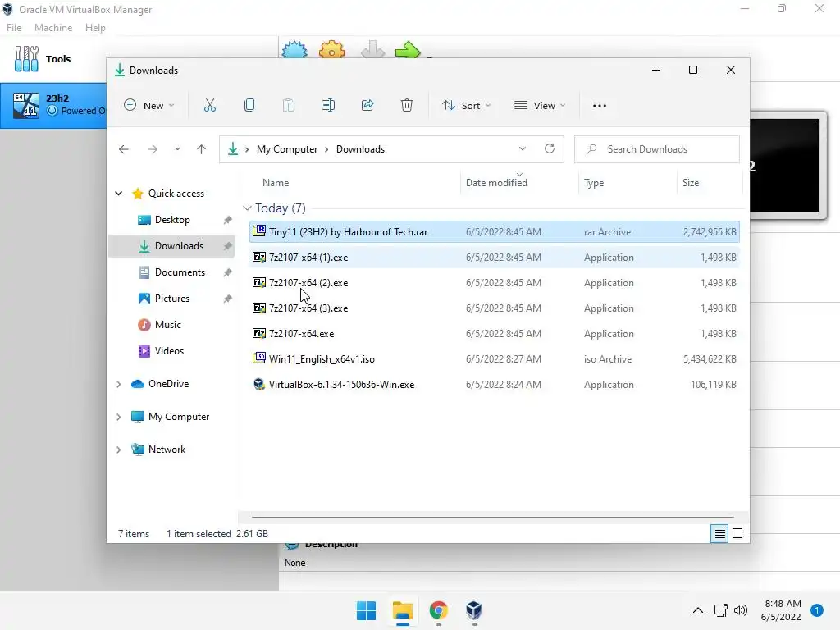Click the Paste icon in Explorer toolbar
The image size is (840, 630).
[288, 106]
